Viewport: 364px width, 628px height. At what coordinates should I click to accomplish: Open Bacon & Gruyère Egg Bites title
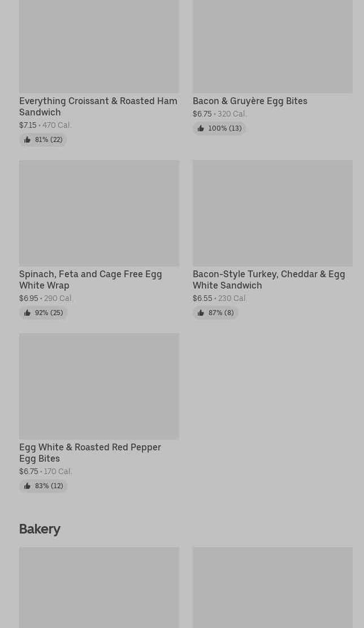tap(250, 101)
